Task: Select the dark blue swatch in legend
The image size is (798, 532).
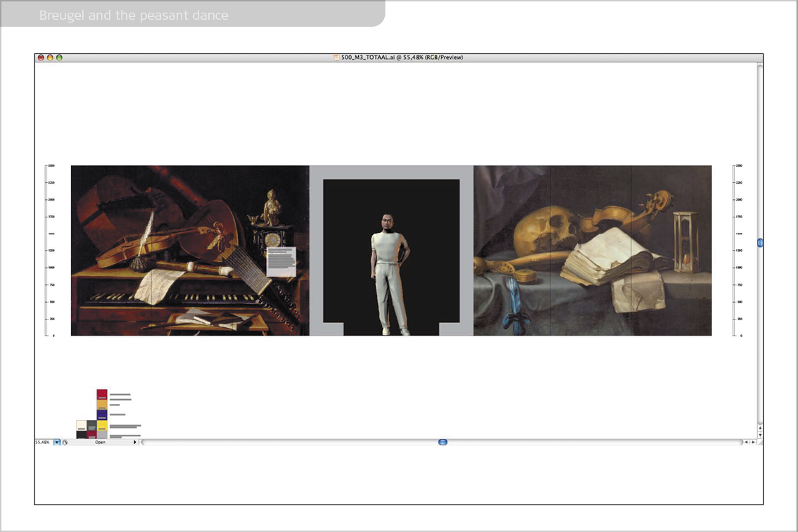Action: coord(102,415)
